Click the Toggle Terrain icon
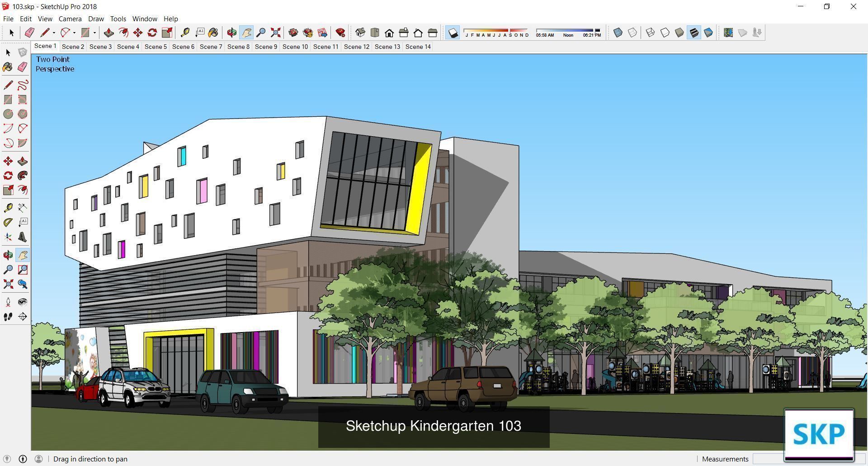 [743, 33]
